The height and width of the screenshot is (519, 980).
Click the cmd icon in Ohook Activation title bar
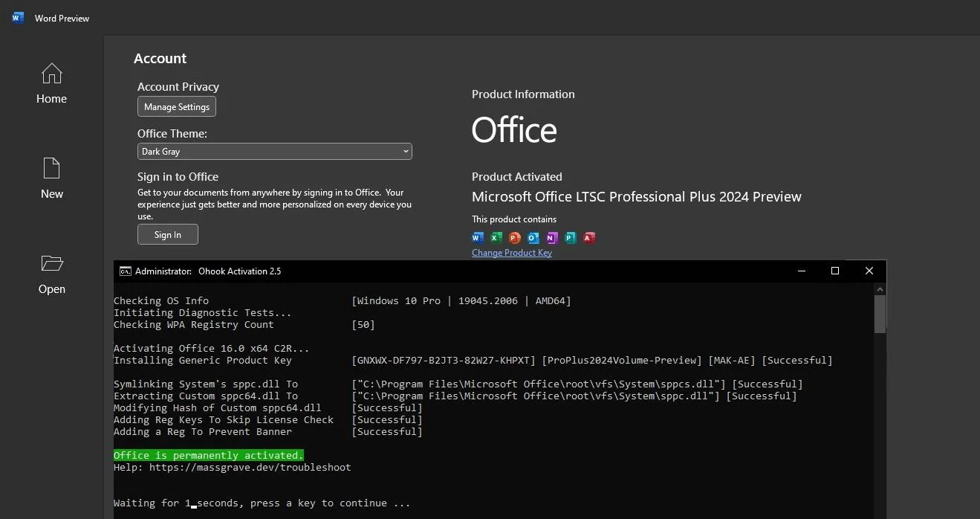[126, 271]
